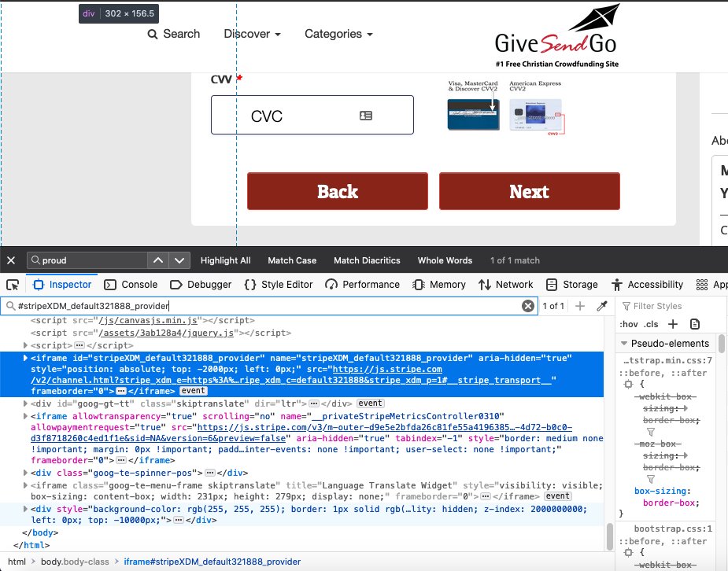Click the eyedropper color picker icon
728x571 pixels.
[602, 306]
